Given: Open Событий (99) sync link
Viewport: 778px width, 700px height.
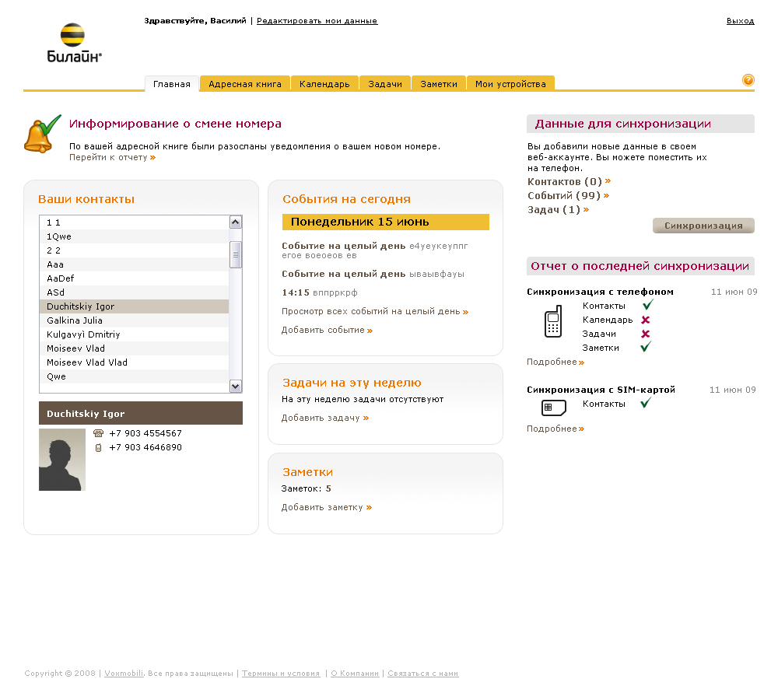Looking at the screenshot, I should [568, 195].
